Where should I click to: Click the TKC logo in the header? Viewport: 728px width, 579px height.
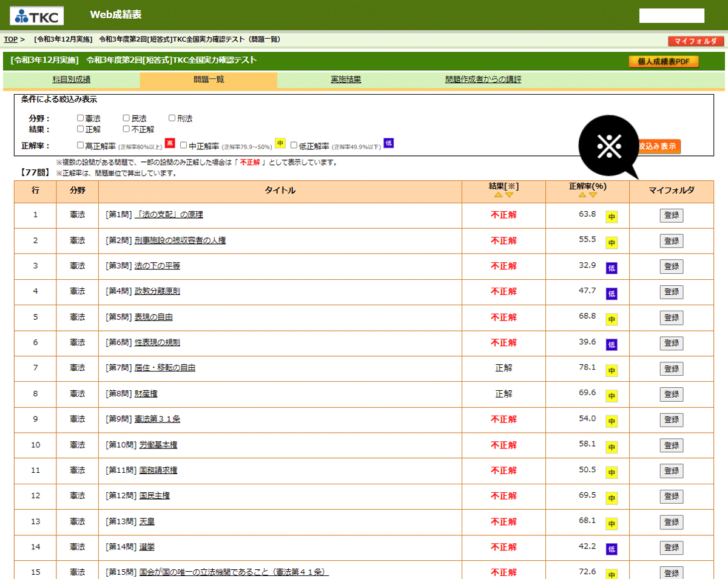(37, 16)
